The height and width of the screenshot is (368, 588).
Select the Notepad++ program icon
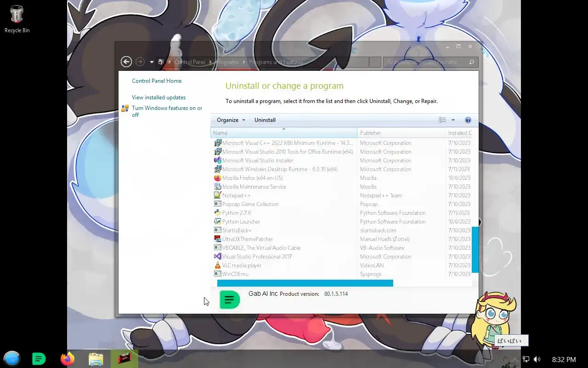pos(218,195)
